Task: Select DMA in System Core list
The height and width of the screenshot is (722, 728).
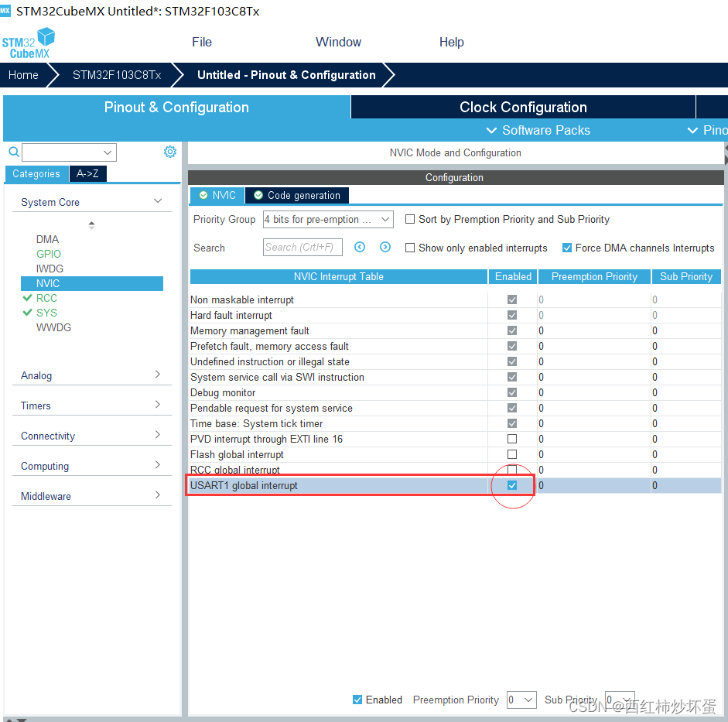Action: (x=47, y=239)
